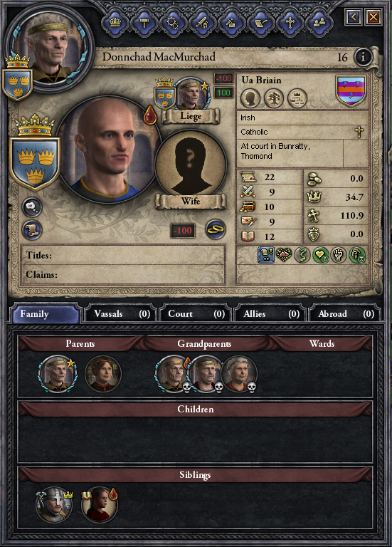The width and height of the screenshot is (392, 547).
Task: Open the dynasty tree icon under Ua Briain
Action: click(273, 98)
